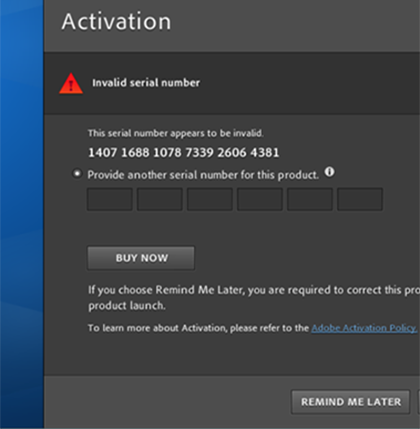Click the REMIND ME LATER button
This screenshot has height=429, width=420.
(x=351, y=402)
